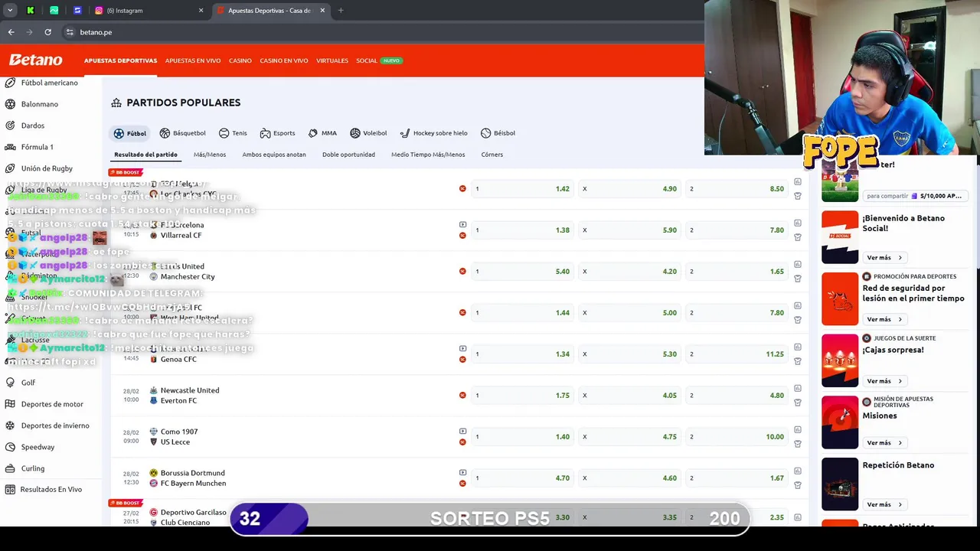Open Resultados En Vivo in sidebar

click(51, 490)
